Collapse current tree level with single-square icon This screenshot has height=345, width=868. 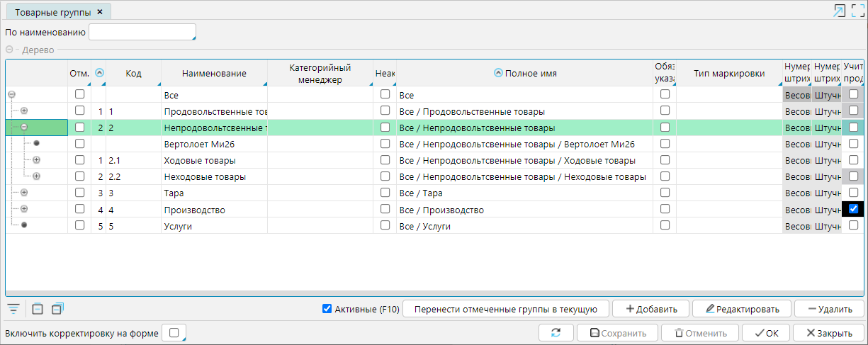tap(38, 309)
